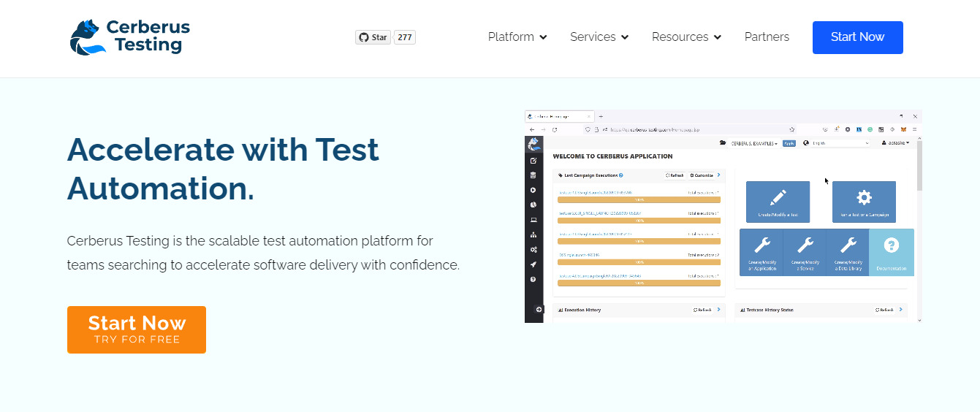Click the hierarchy icon in demo sidebar
This screenshot has width=980, height=412.
[533, 234]
